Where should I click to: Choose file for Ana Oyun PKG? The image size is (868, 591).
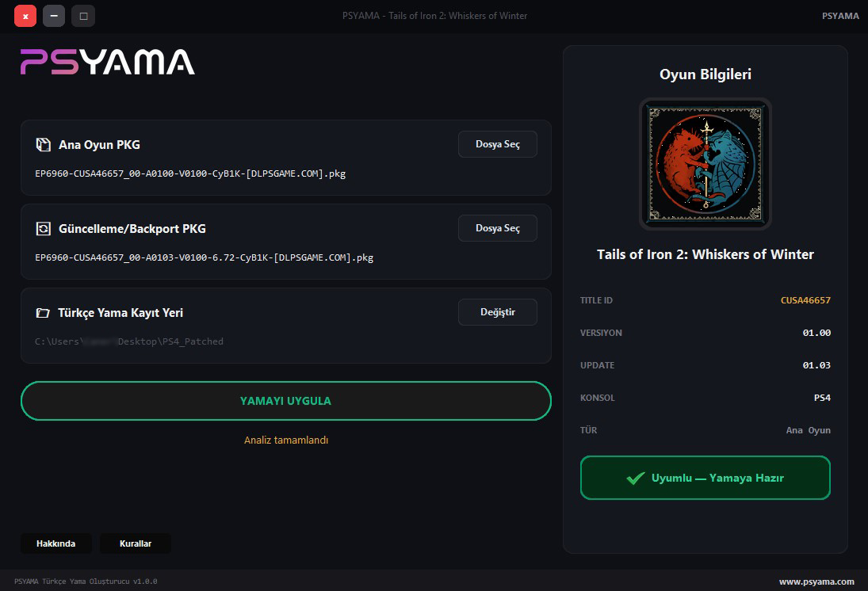pos(497,144)
